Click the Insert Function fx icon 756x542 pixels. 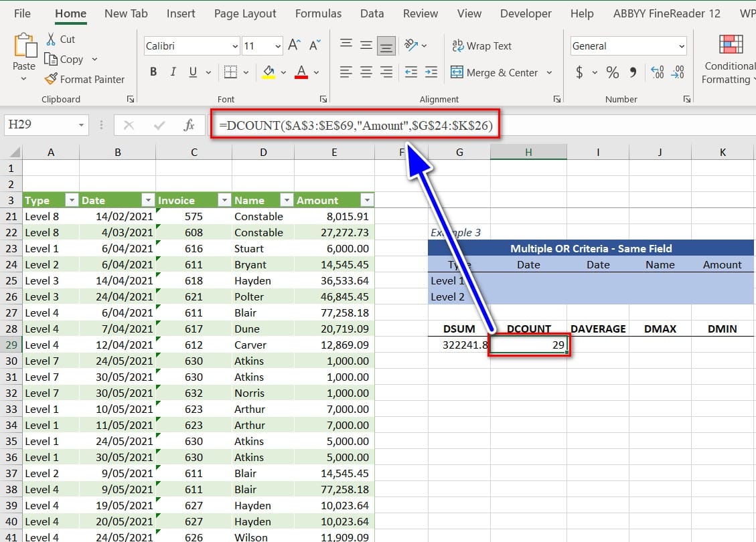coord(189,125)
